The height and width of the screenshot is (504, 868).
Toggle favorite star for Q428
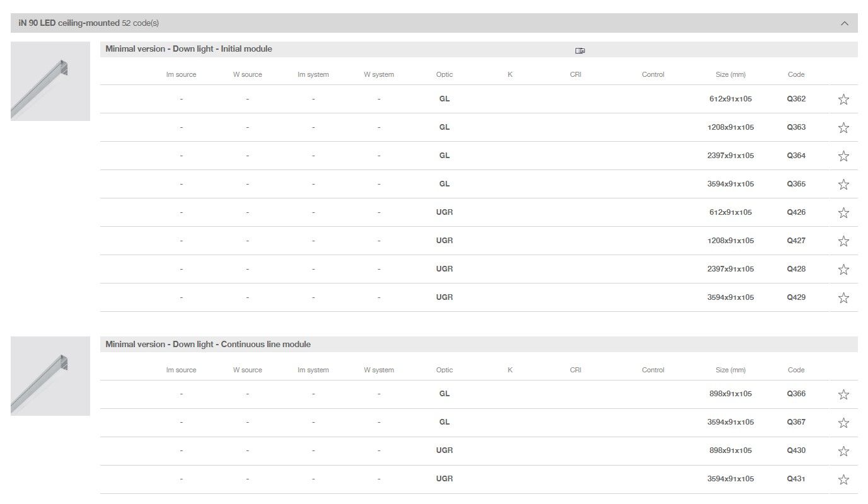point(843,270)
